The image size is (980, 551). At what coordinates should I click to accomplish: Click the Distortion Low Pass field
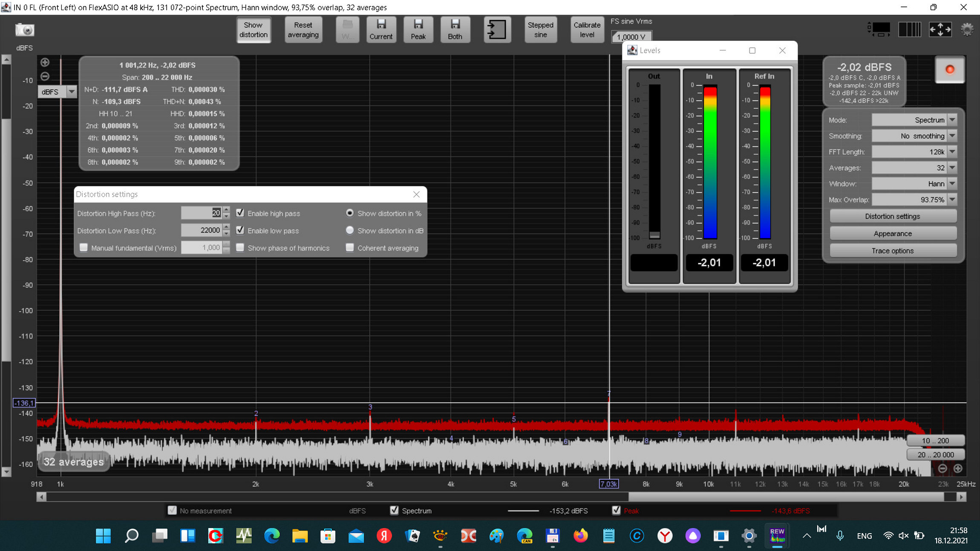[202, 230]
